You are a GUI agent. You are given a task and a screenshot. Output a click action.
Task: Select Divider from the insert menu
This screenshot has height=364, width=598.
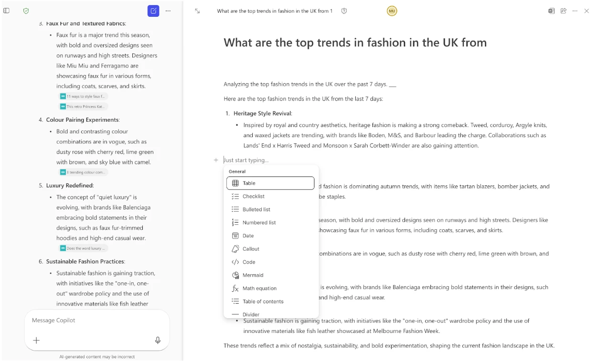270,314
